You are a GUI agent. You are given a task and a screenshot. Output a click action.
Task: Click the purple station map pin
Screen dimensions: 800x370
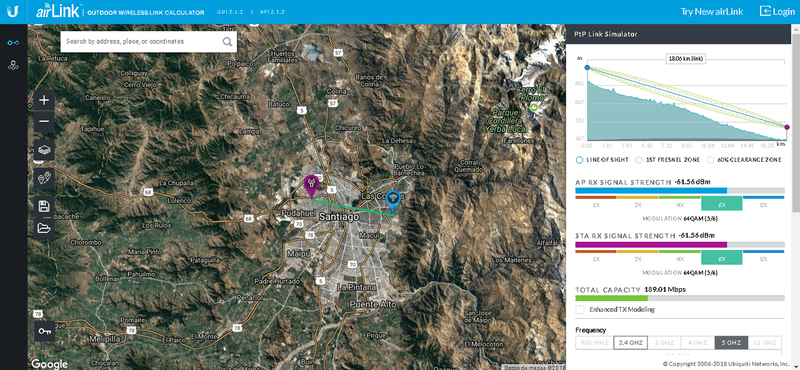pos(311,186)
